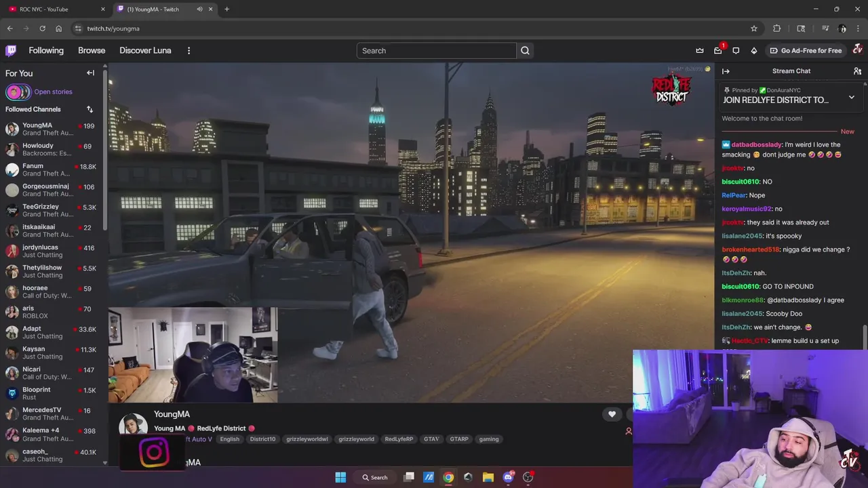The height and width of the screenshot is (488, 868).
Task: Click the heart follow button for YoungMA
Action: 612,414
